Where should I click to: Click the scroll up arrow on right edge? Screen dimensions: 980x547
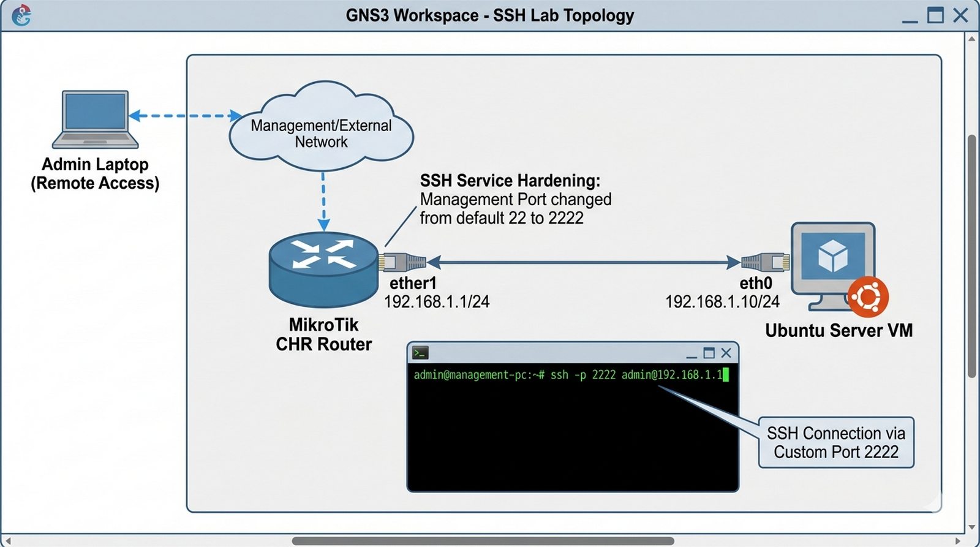tap(971, 39)
